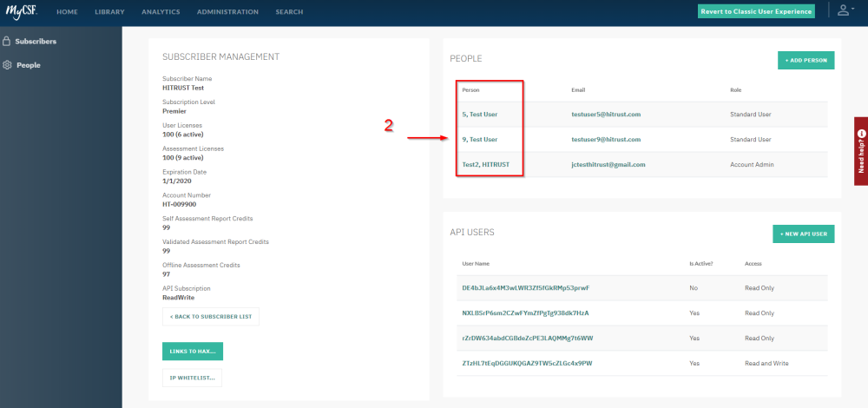Click Subscription Level value Premier
This screenshot has height=408, width=868.
click(x=174, y=111)
